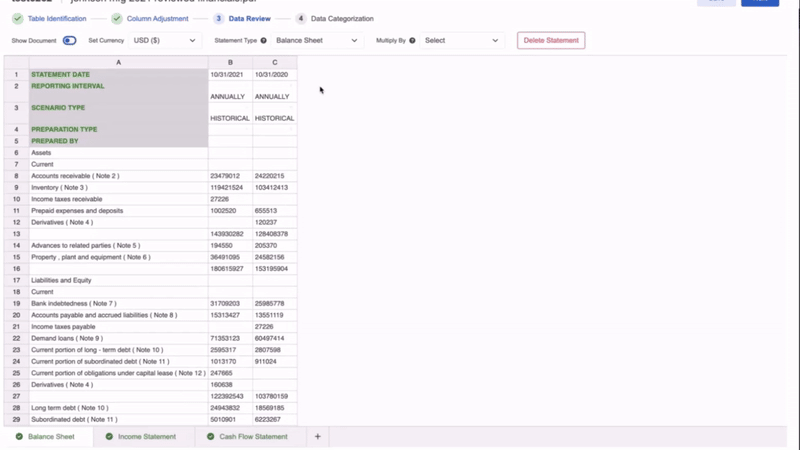Click the Table Identification green checkmark icon
The width and height of the screenshot is (800, 450).
click(x=18, y=18)
